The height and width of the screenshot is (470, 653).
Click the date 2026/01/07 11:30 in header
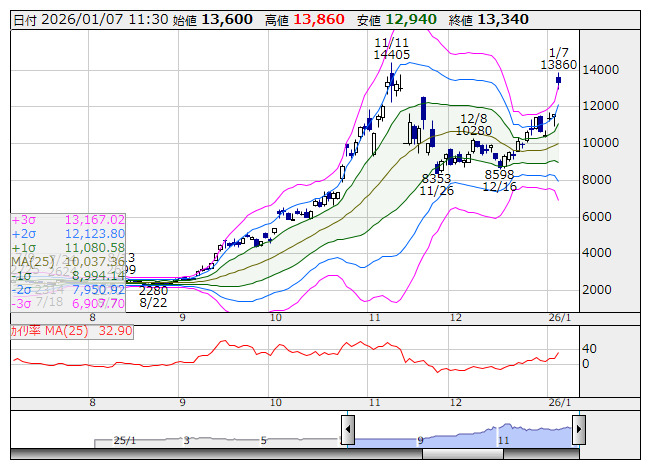[105, 20]
